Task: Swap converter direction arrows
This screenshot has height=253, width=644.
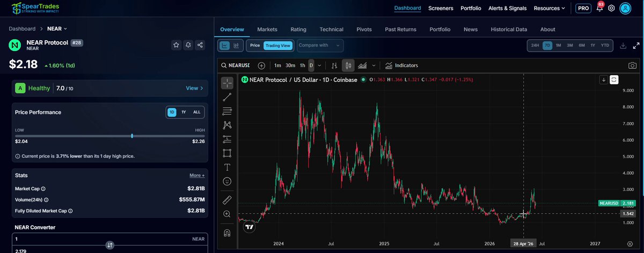Action: [109, 245]
